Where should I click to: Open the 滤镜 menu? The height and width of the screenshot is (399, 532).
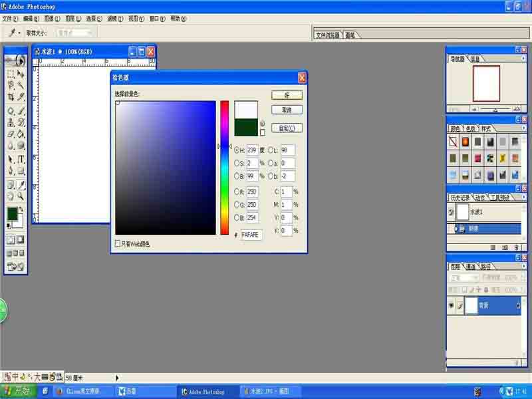coord(115,19)
